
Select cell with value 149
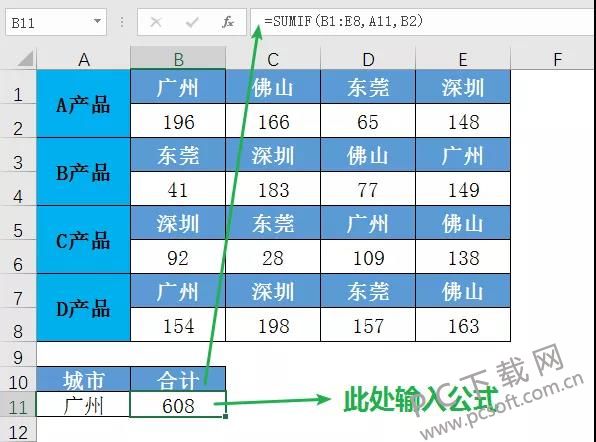pyautogui.click(x=463, y=189)
